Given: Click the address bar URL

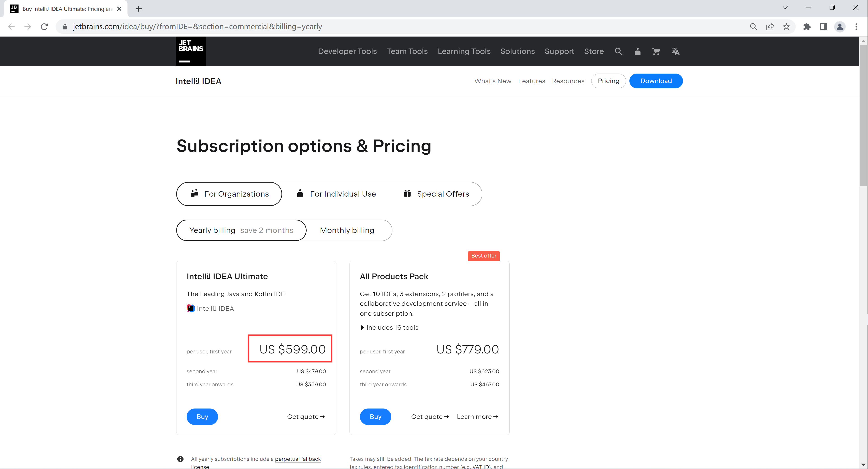Looking at the screenshot, I should click(x=197, y=27).
